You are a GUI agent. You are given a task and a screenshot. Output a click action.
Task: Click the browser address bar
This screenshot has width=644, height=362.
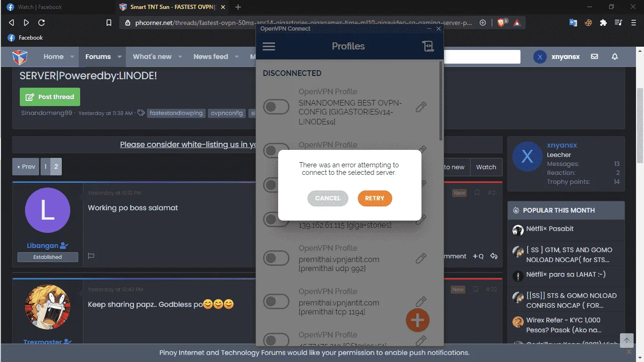point(303,23)
